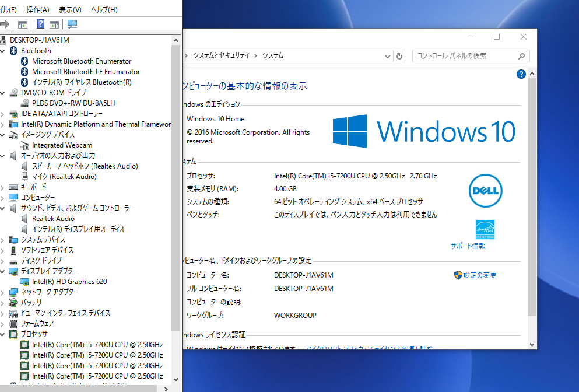Click System window scrollbar down arrow
This screenshot has width=579, height=392.
[x=532, y=345]
